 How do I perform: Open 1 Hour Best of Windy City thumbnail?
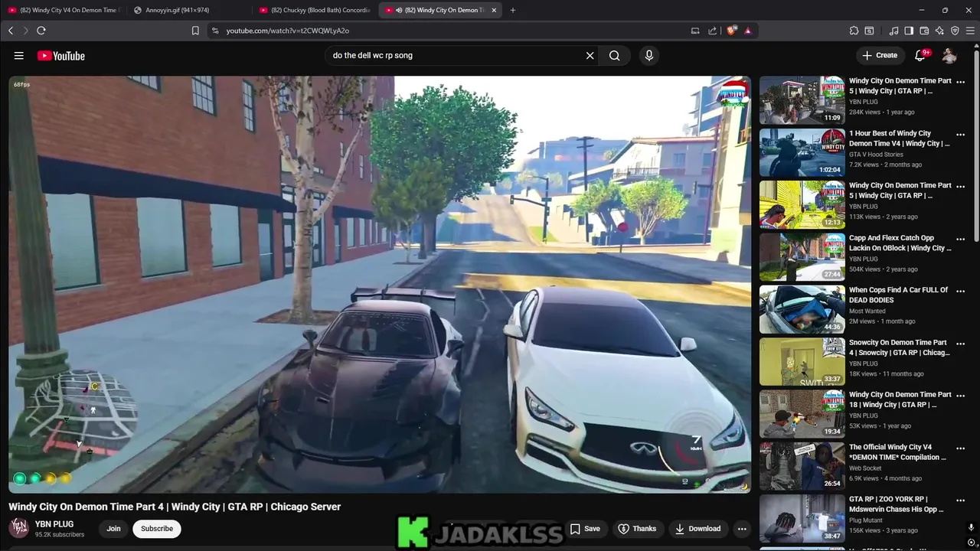[x=802, y=152]
